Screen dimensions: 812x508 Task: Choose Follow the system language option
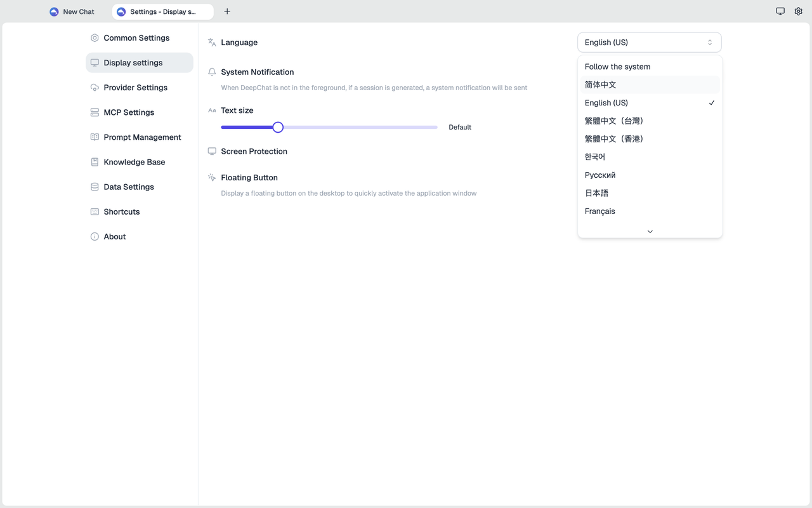click(617, 66)
